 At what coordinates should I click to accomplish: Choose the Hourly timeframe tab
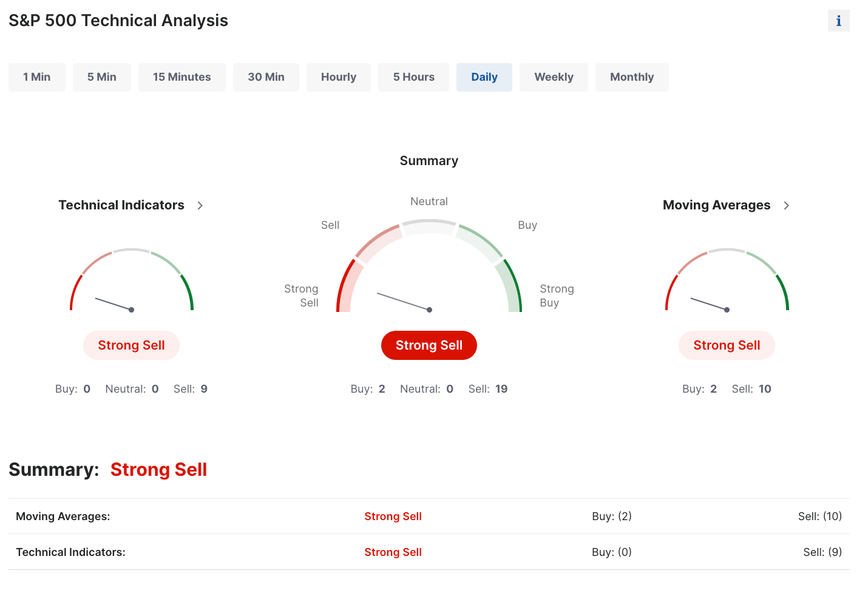[339, 77]
